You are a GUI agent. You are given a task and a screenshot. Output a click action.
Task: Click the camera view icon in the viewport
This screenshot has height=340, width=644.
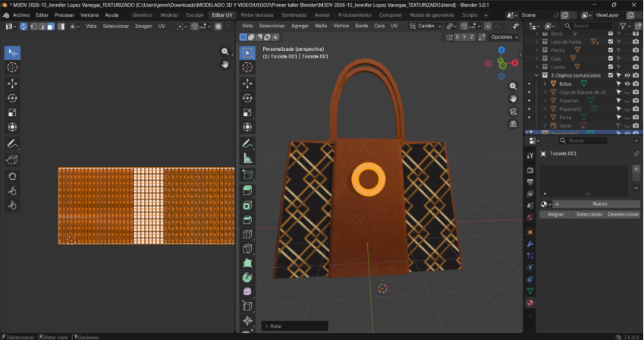coord(514,111)
